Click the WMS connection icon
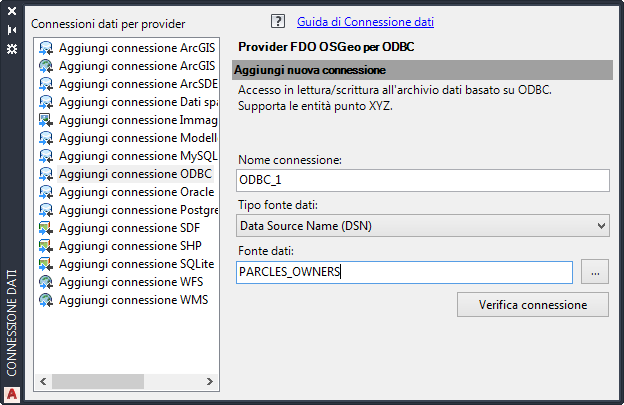Viewport: 624px width, 405px height. pyautogui.click(x=45, y=300)
